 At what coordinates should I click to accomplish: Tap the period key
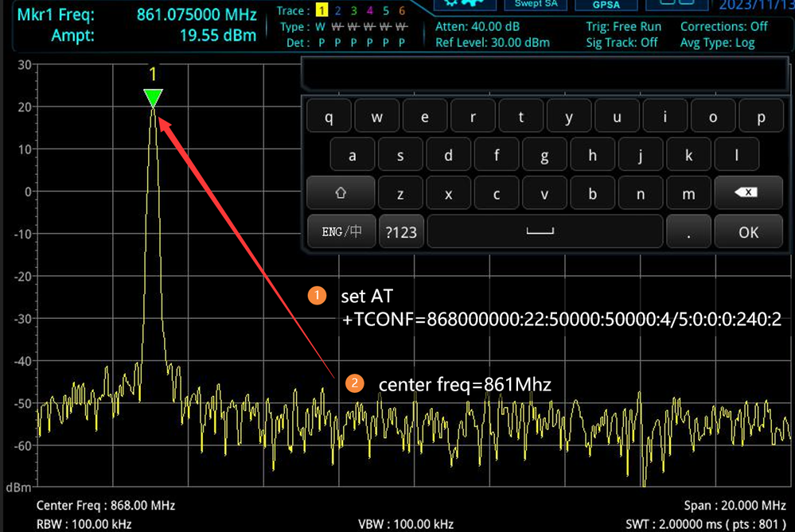click(688, 231)
